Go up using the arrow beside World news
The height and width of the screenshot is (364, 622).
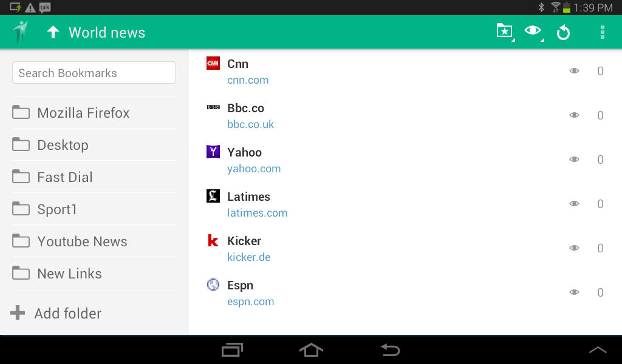coord(53,32)
